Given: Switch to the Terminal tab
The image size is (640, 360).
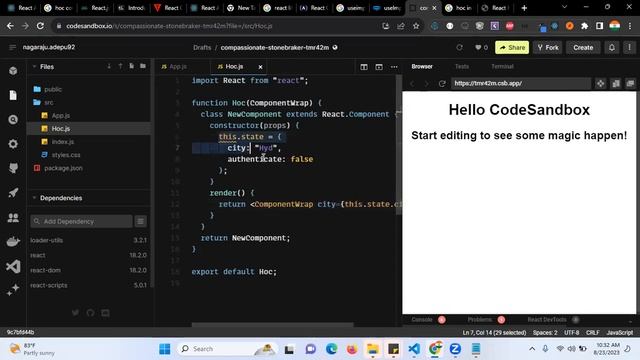Looking at the screenshot, I should (x=502, y=66).
